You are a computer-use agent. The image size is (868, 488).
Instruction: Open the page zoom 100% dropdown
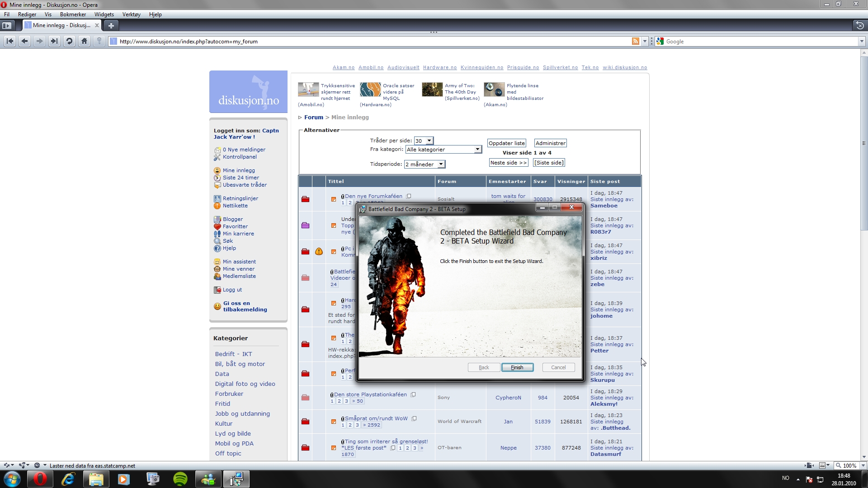coord(863,465)
